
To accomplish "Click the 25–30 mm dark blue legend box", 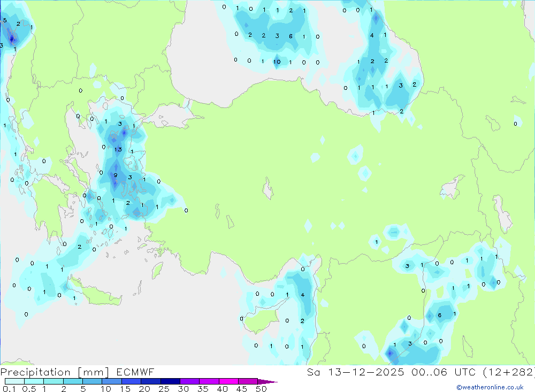I will (170, 381).
